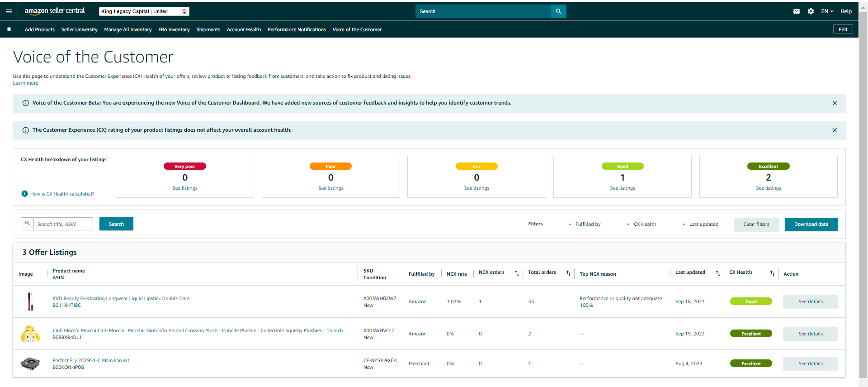Click the vertical page scrollbar
This screenshot has height=387, width=868.
tap(863, 195)
